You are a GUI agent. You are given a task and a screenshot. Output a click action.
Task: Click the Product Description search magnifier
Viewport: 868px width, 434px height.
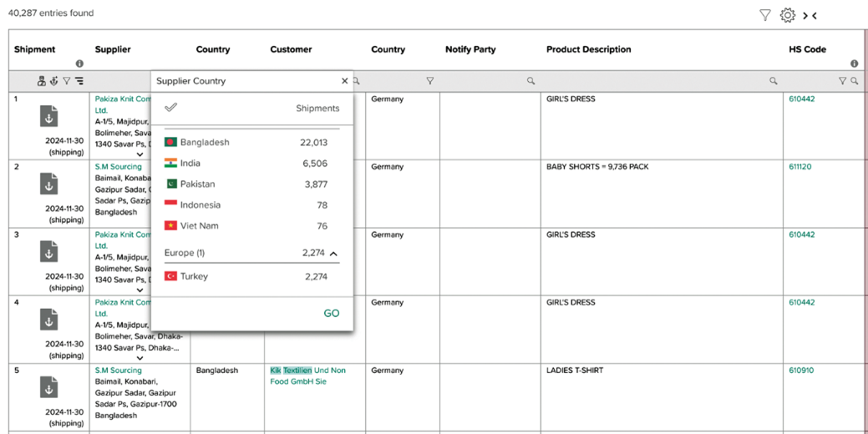tap(774, 81)
